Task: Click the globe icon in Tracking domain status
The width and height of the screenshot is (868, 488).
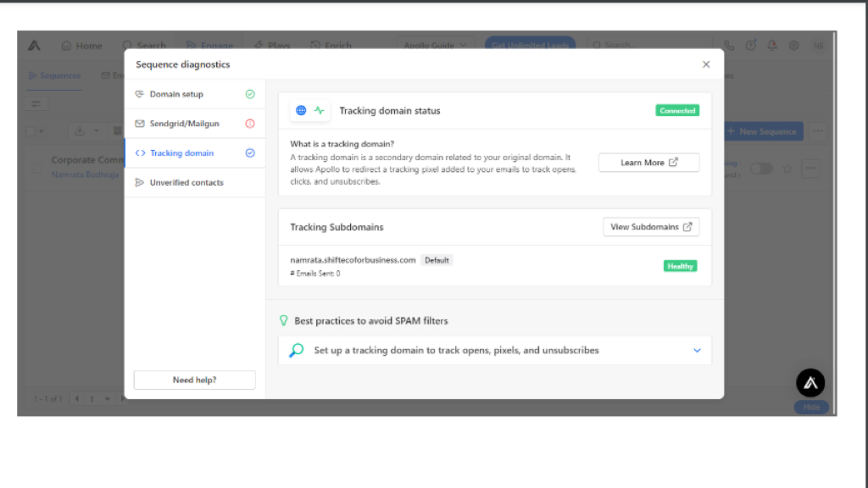Action: coord(301,111)
